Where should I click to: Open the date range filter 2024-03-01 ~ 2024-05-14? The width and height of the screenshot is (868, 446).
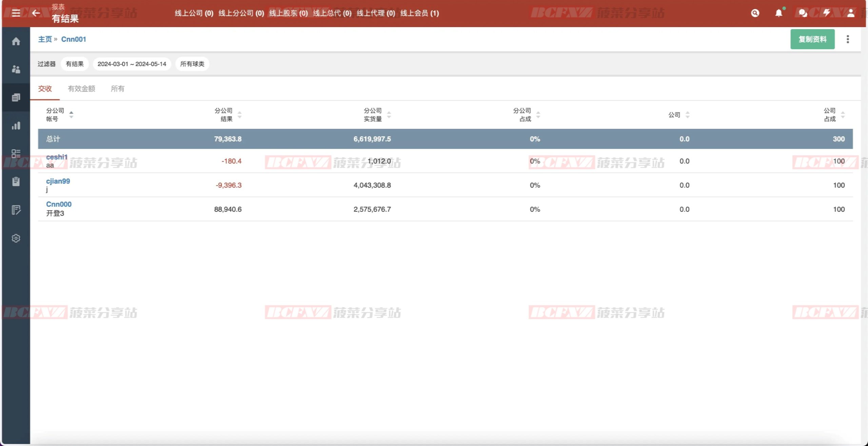coord(132,64)
